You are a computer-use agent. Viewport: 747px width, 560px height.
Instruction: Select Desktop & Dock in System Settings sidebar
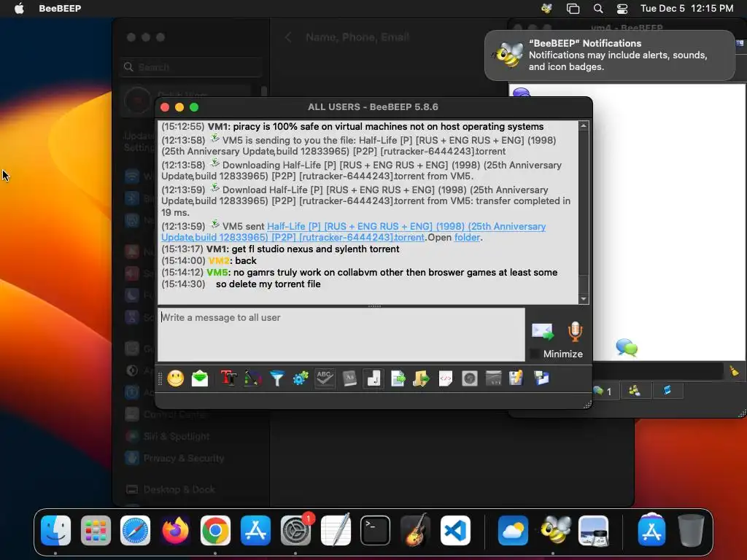click(x=179, y=489)
